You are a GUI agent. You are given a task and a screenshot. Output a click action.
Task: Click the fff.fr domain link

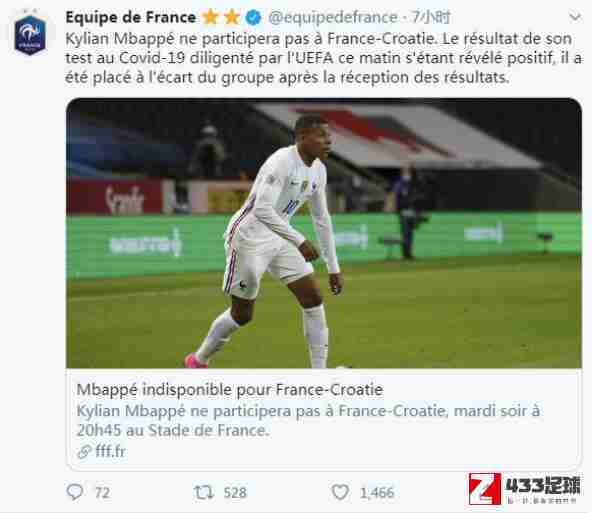tap(110, 451)
